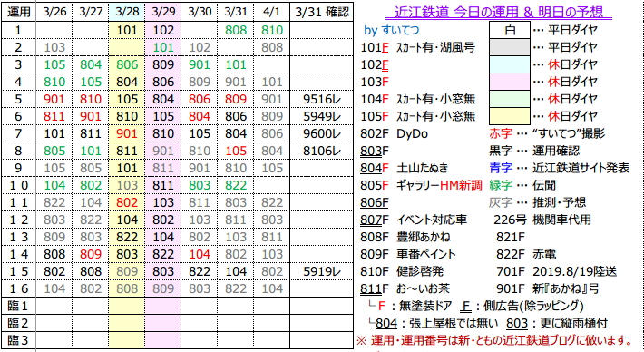The width and height of the screenshot is (644, 352).
Task: Select the 808F 豊郷あかね legend entry
Action: pyautogui.click(x=405, y=238)
